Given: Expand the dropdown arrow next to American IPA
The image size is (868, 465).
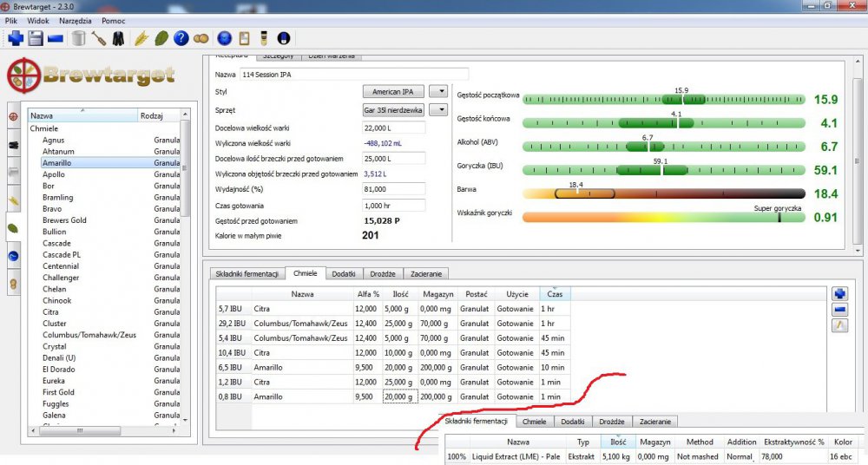Looking at the screenshot, I should coord(439,91).
